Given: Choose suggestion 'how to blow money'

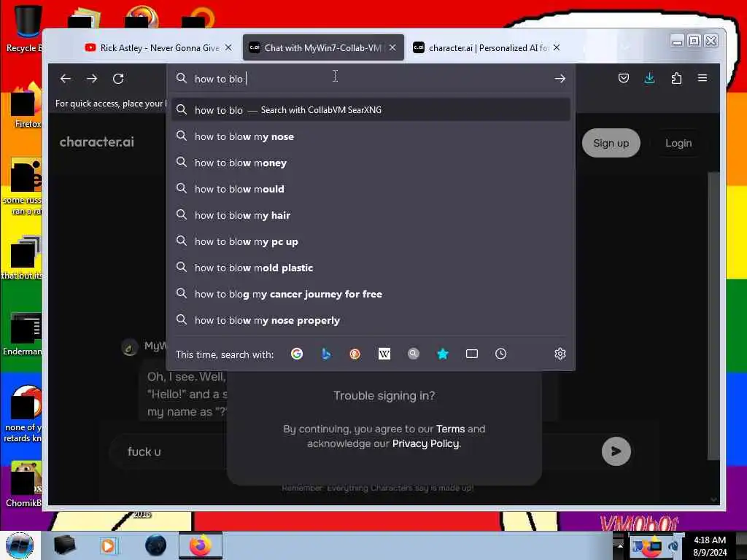Looking at the screenshot, I should coord(371,163).
